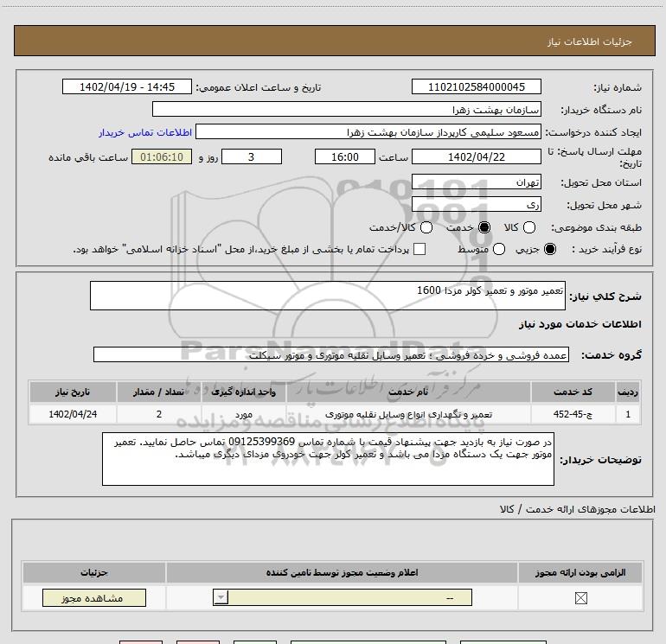Click the جزئیات اطلاعات نیاز page title
This screenshot has height=644, width=666.
click(x=589, y=41)
